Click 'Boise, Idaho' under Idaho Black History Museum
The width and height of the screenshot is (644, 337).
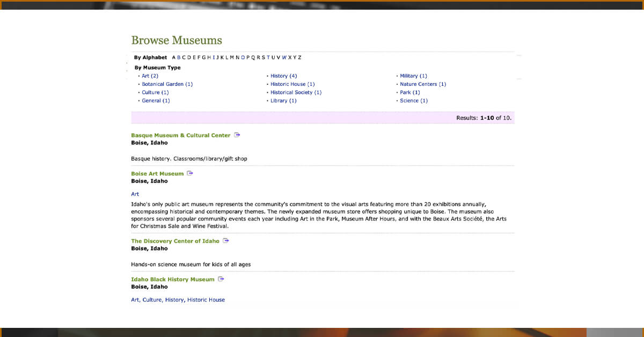coord(149,287)
